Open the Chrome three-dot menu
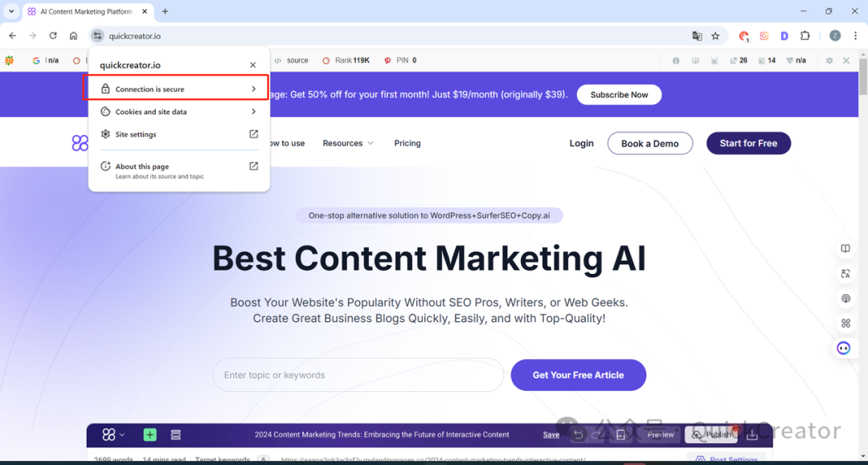The width and height of the screenshot is (868, 465). pyautogui.click(x=855, y=36)
